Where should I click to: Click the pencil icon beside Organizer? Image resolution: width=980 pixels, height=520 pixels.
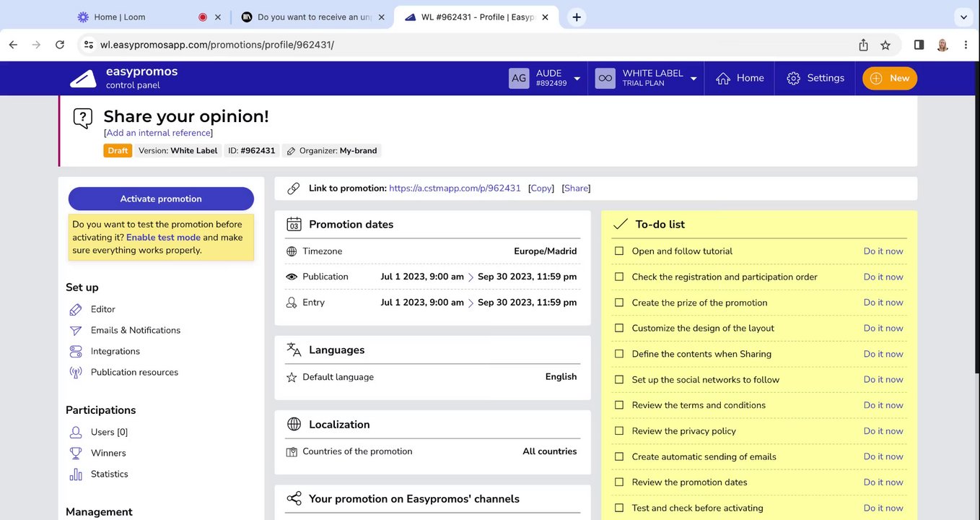(x=291, y=151)
